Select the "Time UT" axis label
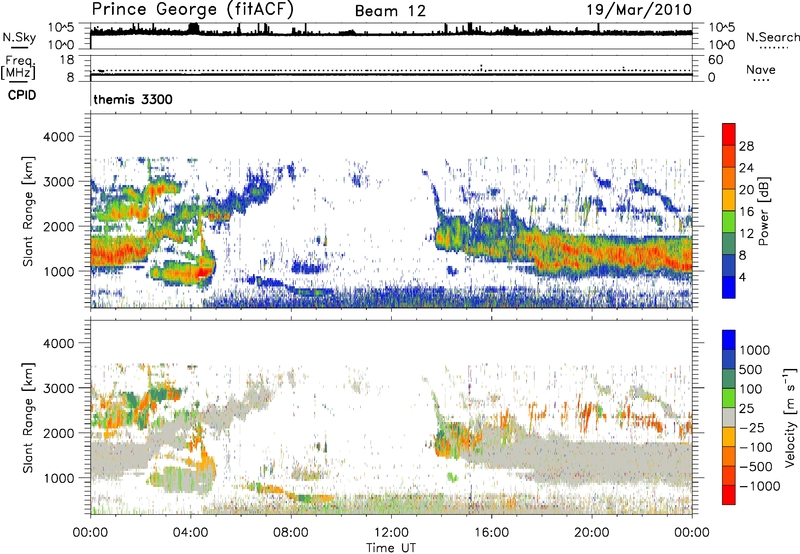 391,548
